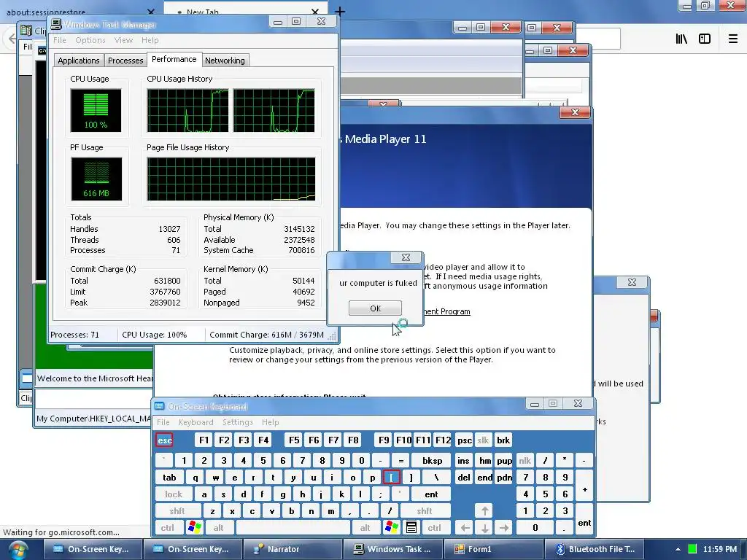Tap the psc print screen key

pos(465,440)
